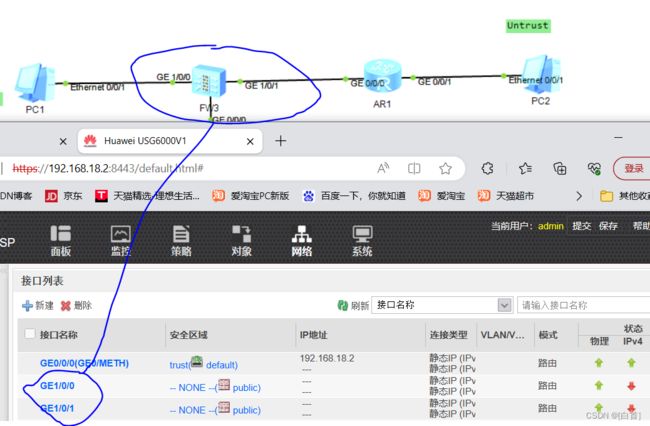
Task: Toggle the select-all checkbox in table header
Action: coord(30,334)
